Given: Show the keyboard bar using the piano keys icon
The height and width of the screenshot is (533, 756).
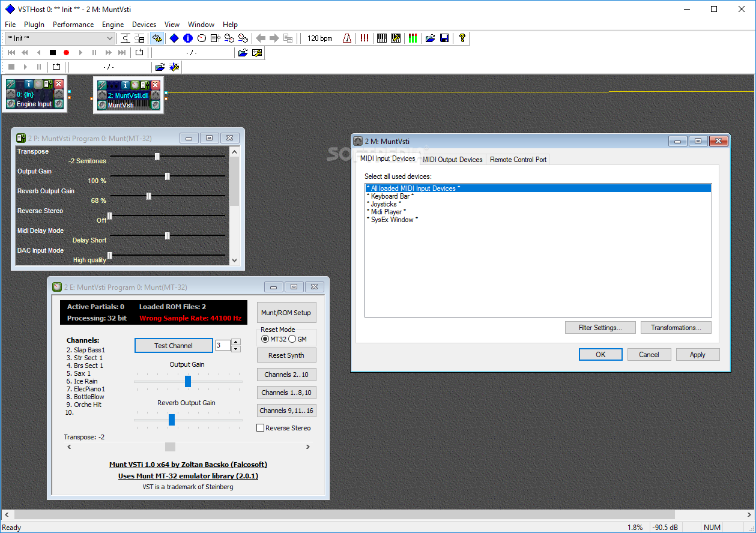Looking at the screenshot, I should [382, 38].
